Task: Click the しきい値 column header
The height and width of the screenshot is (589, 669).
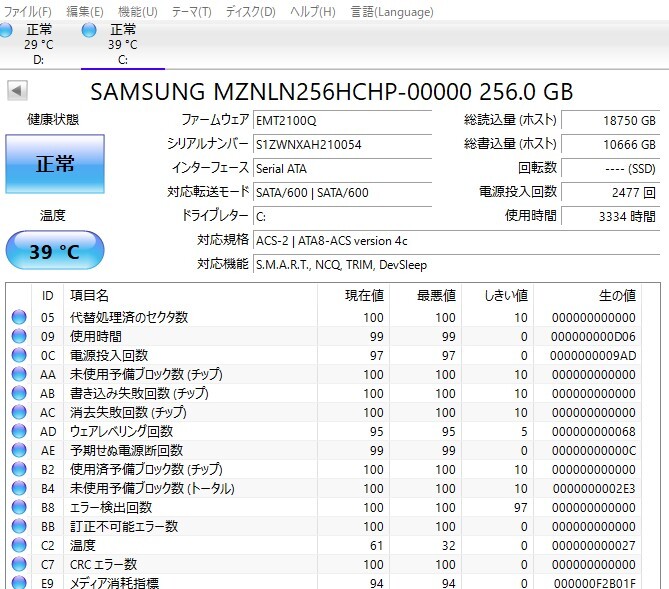Action: click(497, 295)
